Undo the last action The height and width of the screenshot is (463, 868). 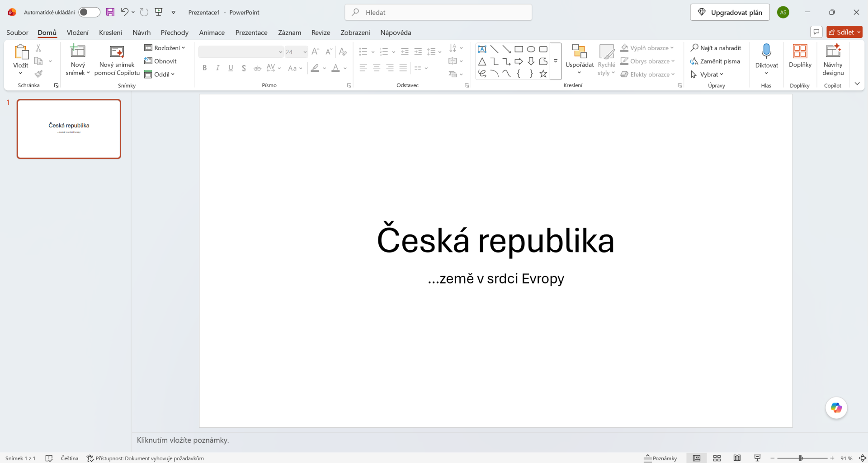[125, 12]
